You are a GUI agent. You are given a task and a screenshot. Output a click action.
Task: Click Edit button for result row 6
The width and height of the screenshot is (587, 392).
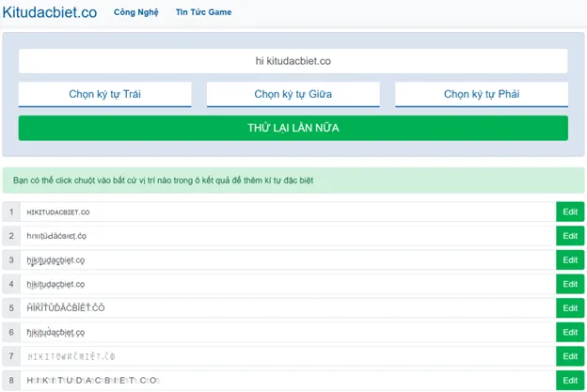[569, 332]
